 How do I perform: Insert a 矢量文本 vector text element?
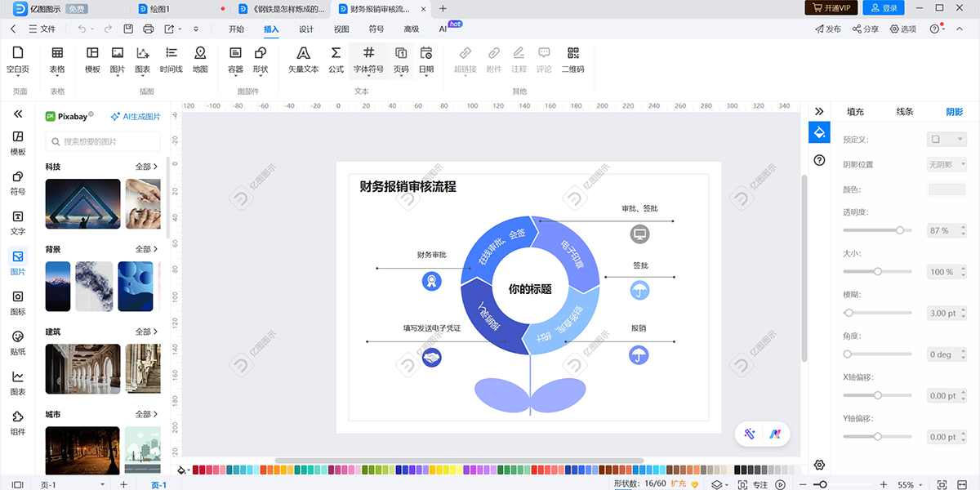click(x=303, y=59)
